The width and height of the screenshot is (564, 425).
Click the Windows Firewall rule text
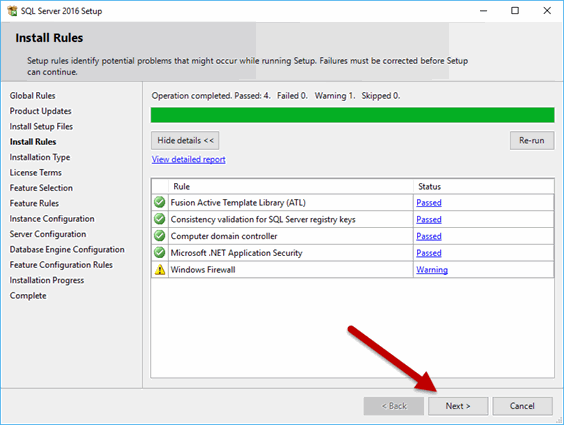(203, 270)
